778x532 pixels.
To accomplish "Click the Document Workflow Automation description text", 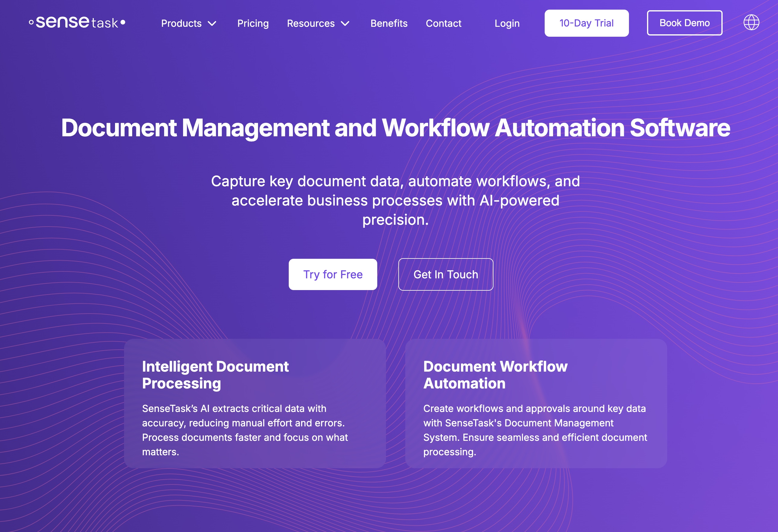I will [535, 430].
